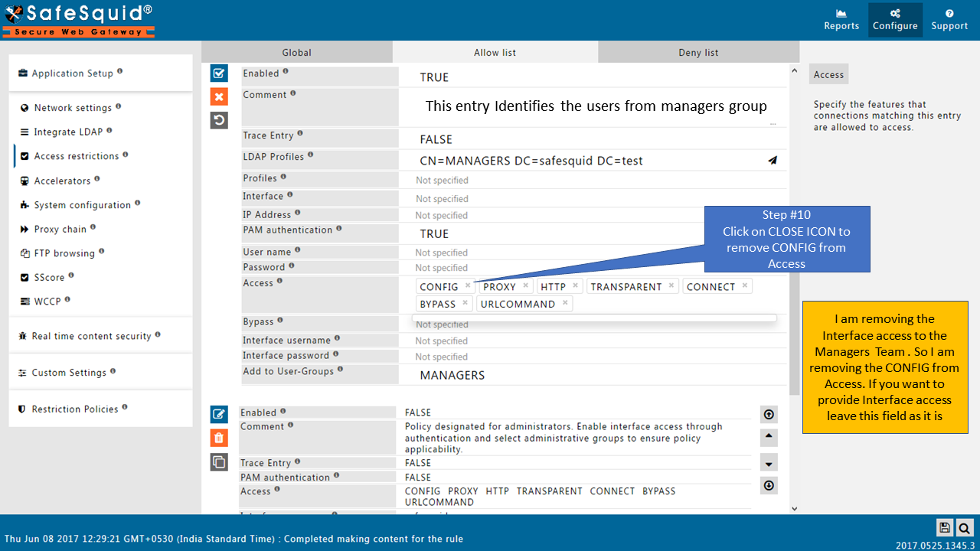This screenshot has height=551, width=980.
Task: Open the Reports page in header
Action: tap(841, 20)
